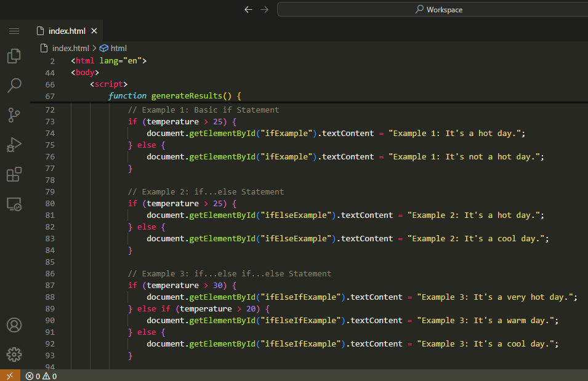The width and height of the screenshot is (588, 381).
Task: Open the remote window indicator in status bar
Action: click(9, 375)
